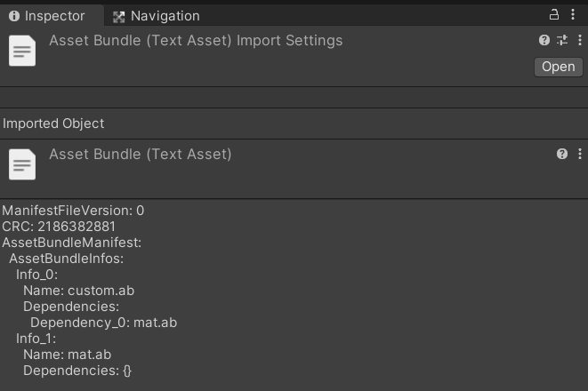Click the Name: mat.ab text
Image resolution: width=588 pixels, height=391 pixels.
pos(67,355)
